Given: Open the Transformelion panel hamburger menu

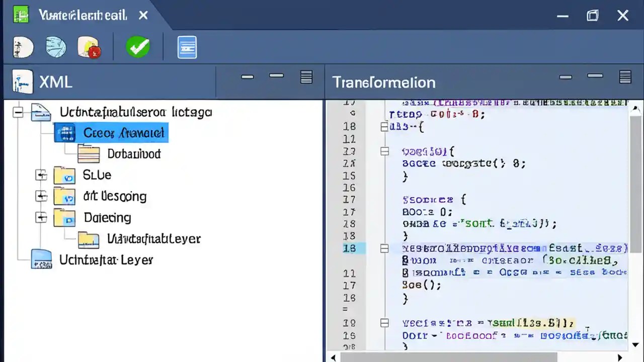Looking at the screenshot, I should 625,77.
